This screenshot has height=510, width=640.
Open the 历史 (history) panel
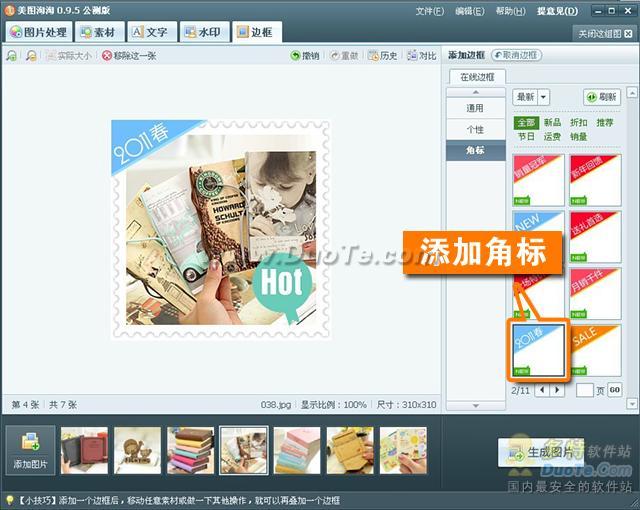click(382, 56)
